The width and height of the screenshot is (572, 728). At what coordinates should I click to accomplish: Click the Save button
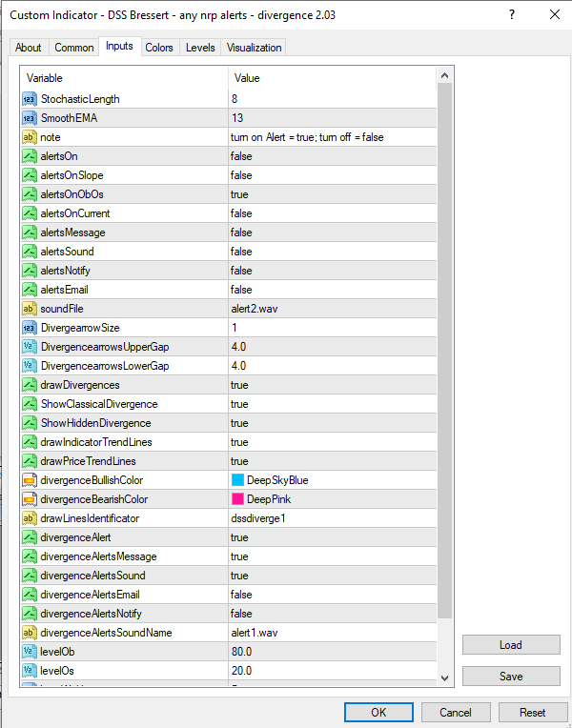[x=511, y=677]
